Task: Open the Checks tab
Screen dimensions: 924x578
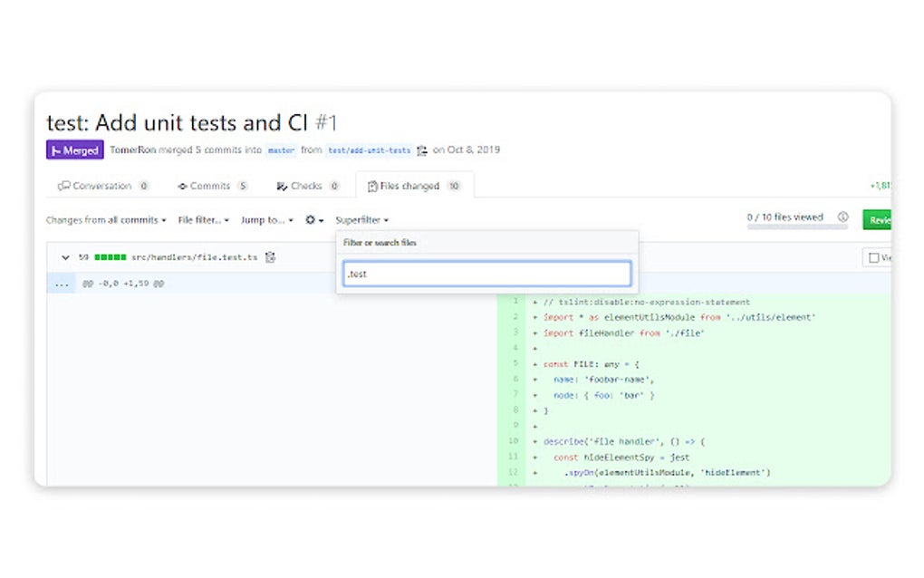Action: click(308, 187)
